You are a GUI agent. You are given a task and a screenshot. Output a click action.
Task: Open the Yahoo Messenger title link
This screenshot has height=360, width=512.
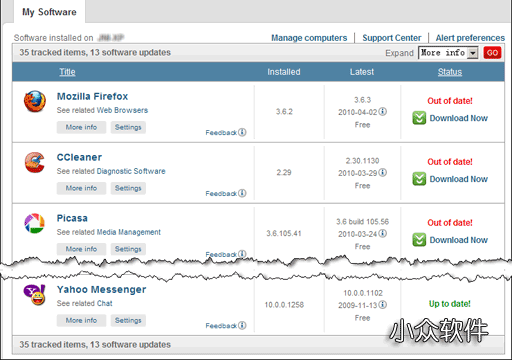coord(101,289)
